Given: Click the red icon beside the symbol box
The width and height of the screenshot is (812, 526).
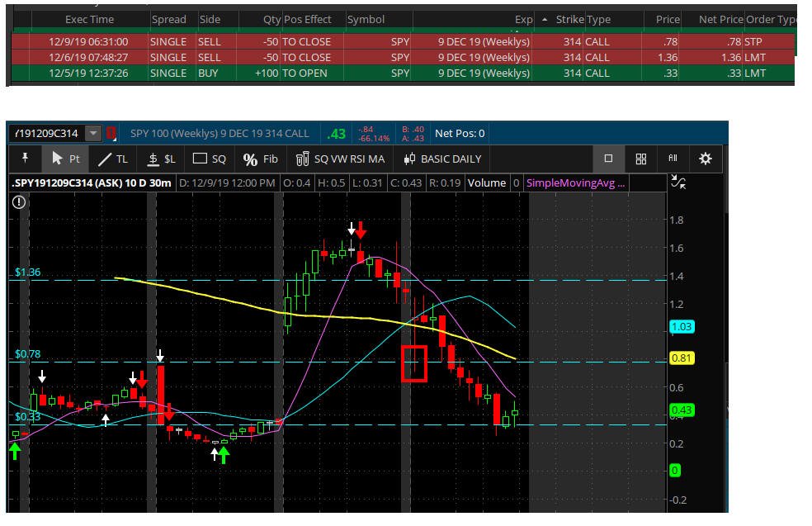Looking at the screenshot, I should [x=111, y=133].
